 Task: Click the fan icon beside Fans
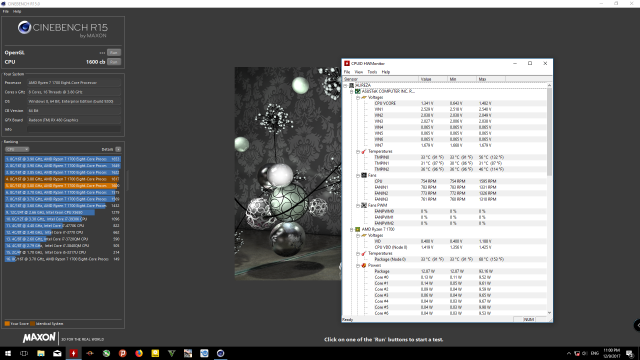click(364, 176)
